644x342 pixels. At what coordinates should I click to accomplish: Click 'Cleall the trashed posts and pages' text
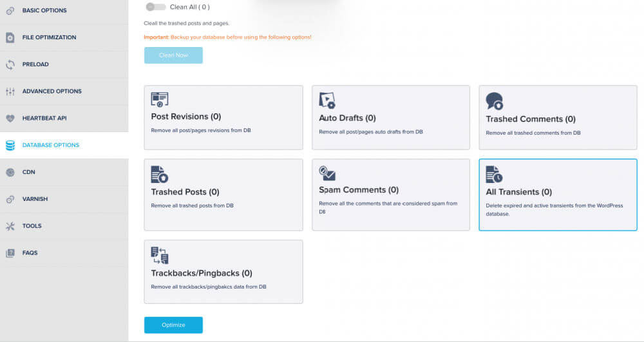187,23
